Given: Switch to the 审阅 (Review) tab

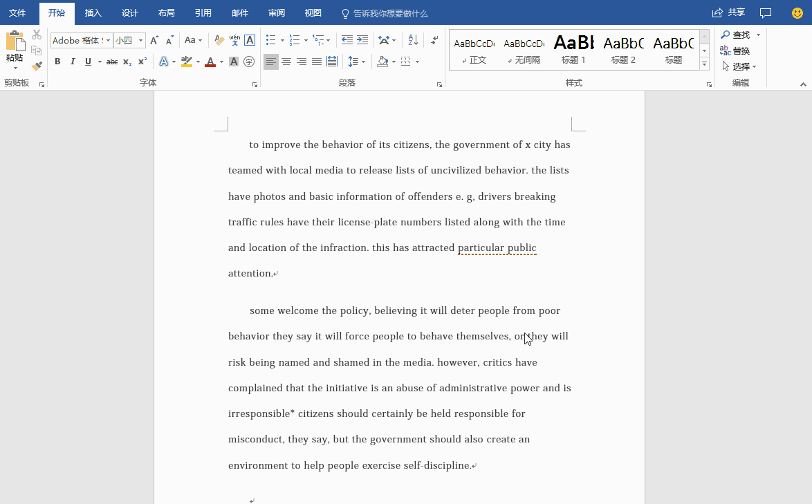Looking at the screenshot, I should point(277,13).
